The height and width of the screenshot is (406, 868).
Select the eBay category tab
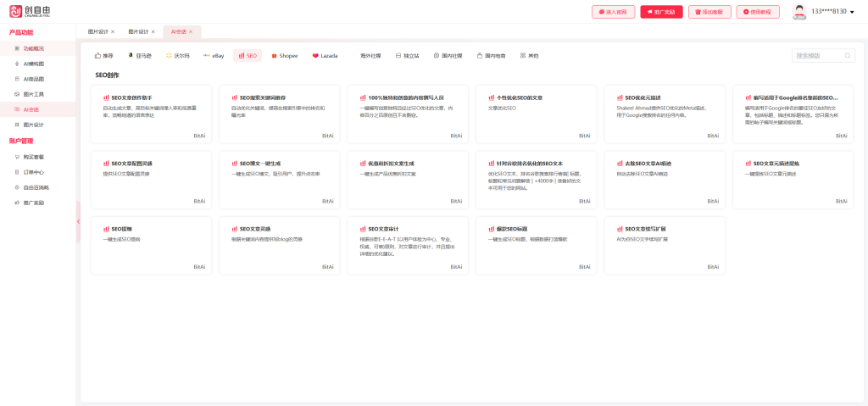point(214,55)
